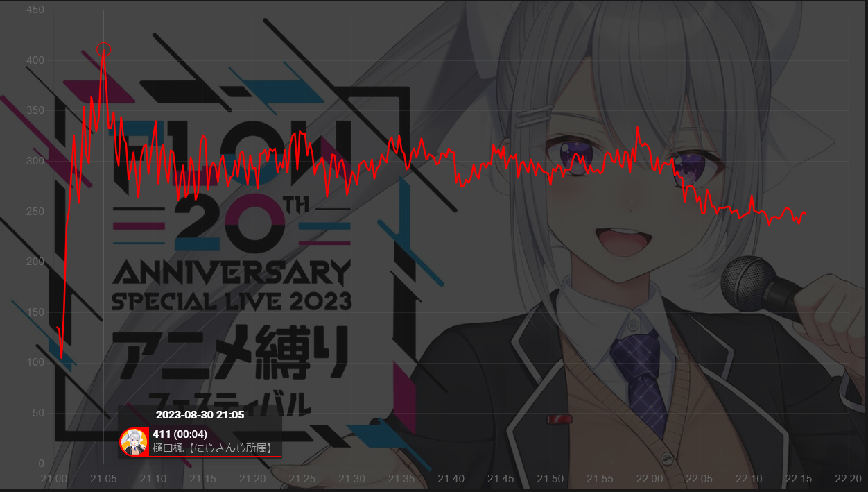Click the tooltip value 411 (00:04)

tap(180, 434)
